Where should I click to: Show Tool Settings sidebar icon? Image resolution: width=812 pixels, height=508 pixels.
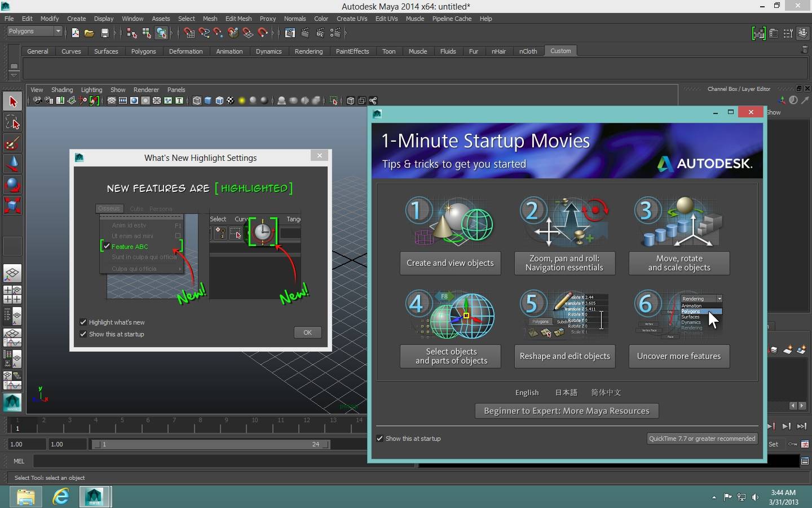tap(788, 33)
